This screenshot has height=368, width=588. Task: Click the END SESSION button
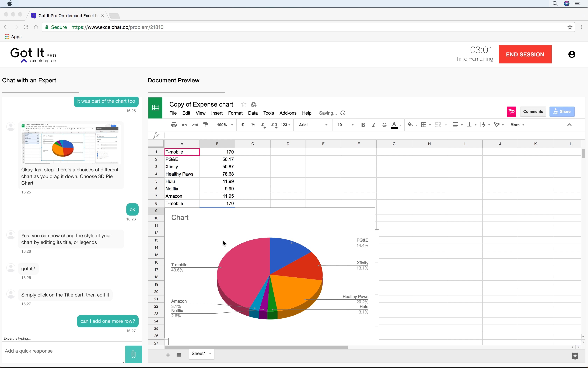coord(525,54)
